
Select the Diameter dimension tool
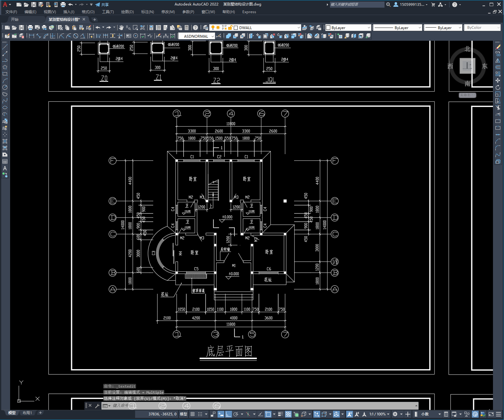point(76,36)
